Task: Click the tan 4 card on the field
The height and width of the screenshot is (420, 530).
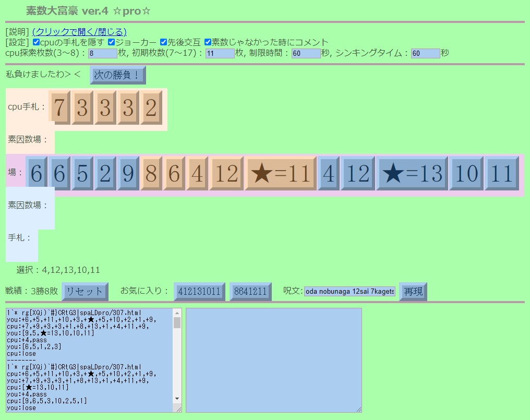Action: coord(197,173)
